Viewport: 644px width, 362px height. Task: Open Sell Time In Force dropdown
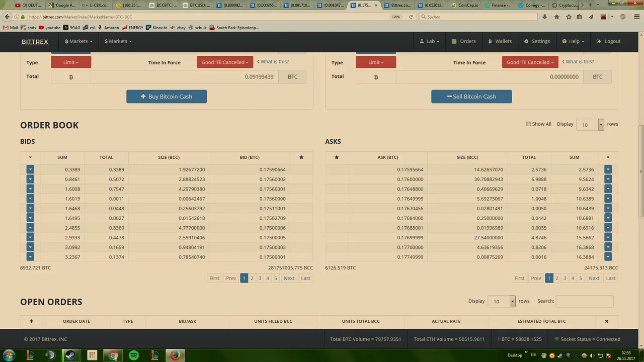(x=530, y=62)
